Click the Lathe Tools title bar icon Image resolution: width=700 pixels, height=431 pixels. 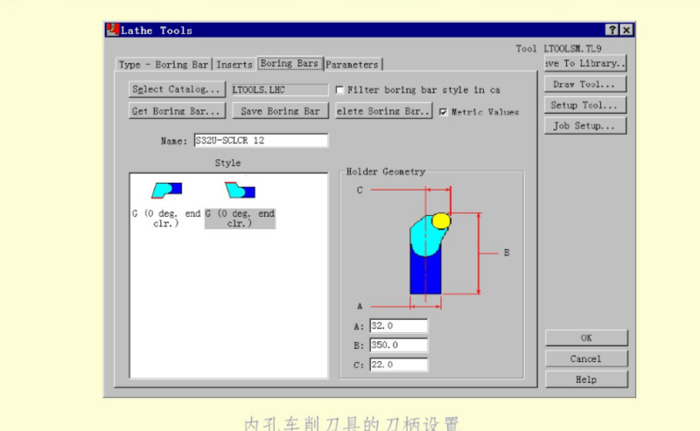(x=113, y=30)
